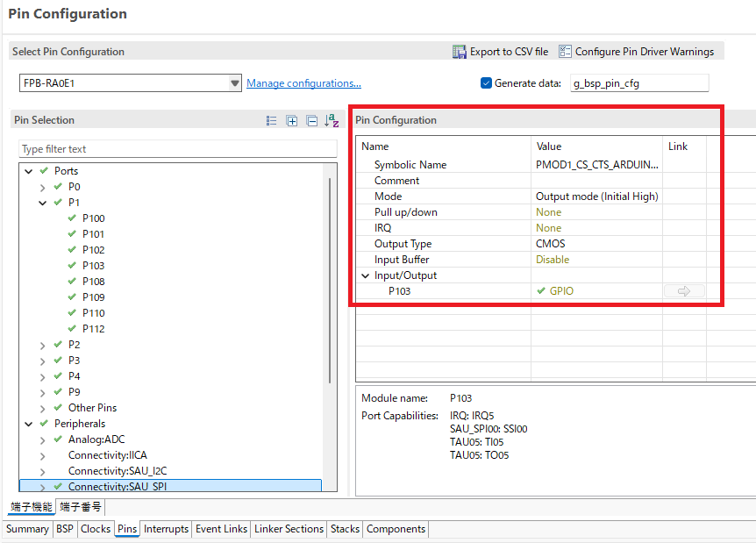Collapse all nodes in Pin Selection
This screenshot has height=543, width=756.
(311, 121)
